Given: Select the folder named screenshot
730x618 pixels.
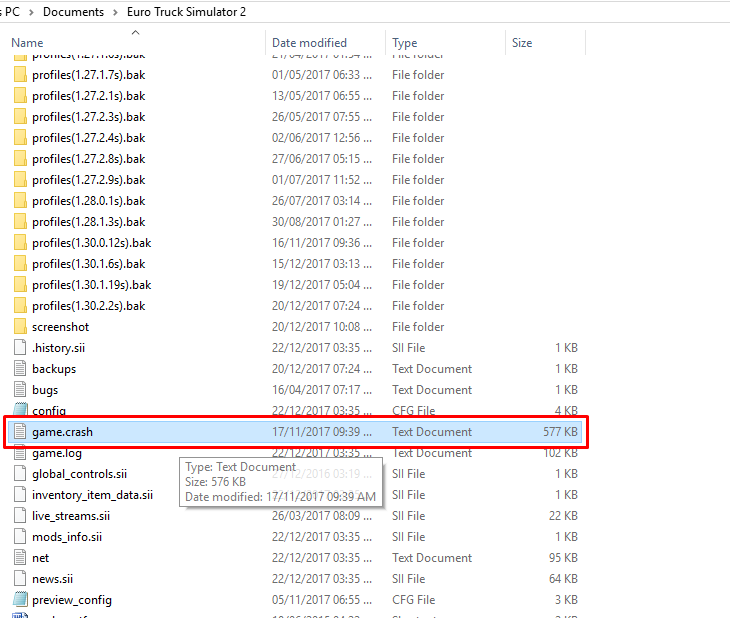Looking at the screenshot, I should click(61, 327).
